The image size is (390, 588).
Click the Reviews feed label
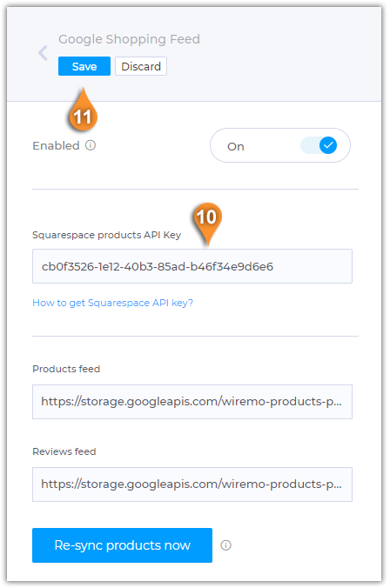[x=64, y=451]
